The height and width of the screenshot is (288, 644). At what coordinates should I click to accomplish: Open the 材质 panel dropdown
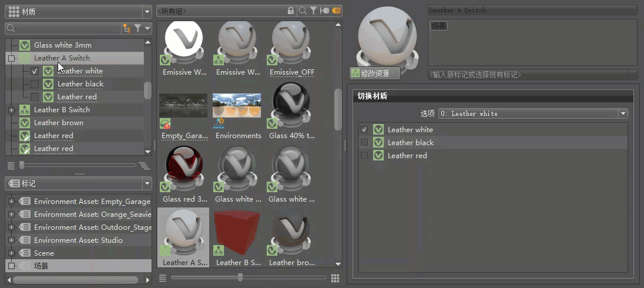pos(147,12)
